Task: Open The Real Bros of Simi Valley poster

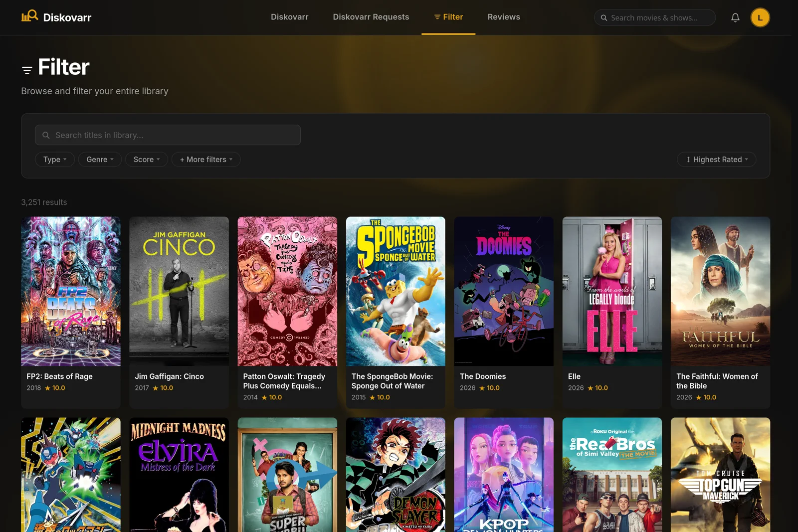Action: [612, 475]
